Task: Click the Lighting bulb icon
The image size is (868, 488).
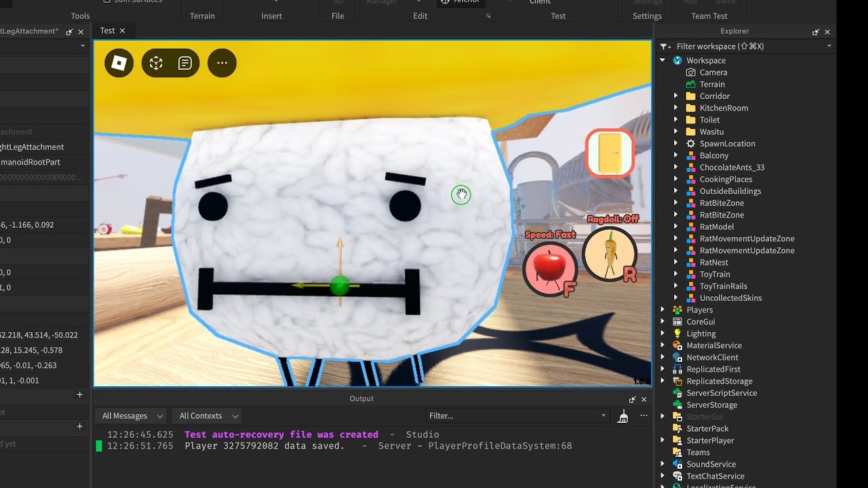Action: [677, 333]
